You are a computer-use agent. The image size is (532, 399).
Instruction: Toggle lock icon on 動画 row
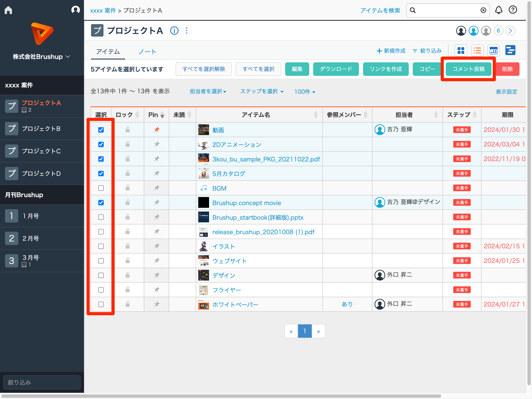point(127,130)
